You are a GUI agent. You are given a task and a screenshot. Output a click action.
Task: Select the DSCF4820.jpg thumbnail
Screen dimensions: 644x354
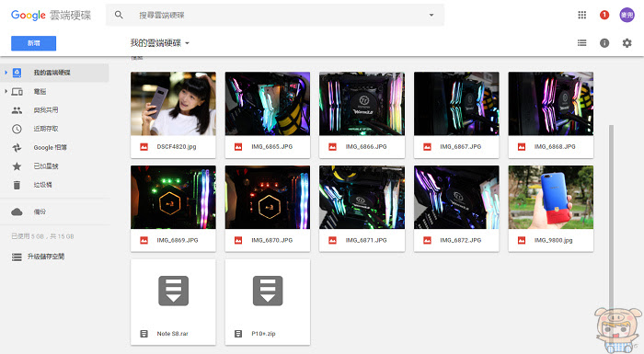(173, 104)
